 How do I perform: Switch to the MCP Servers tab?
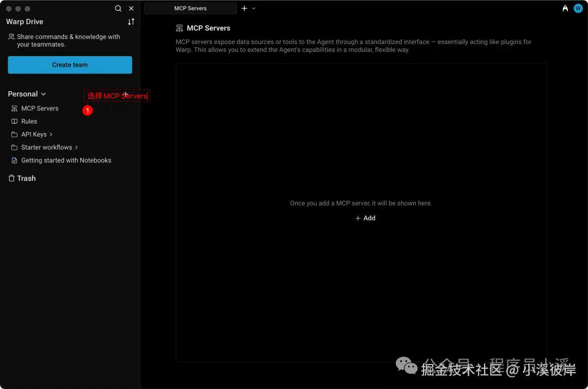(191, 8)
